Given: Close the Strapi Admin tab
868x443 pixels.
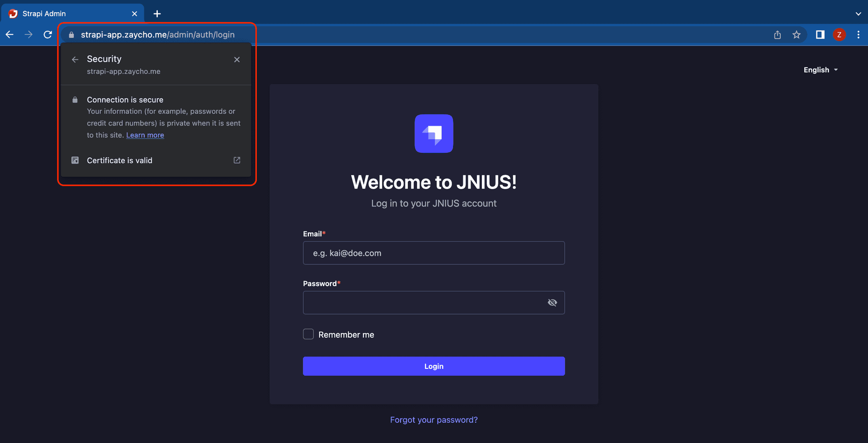Looking at the screenshot, I should coord(134,14).
